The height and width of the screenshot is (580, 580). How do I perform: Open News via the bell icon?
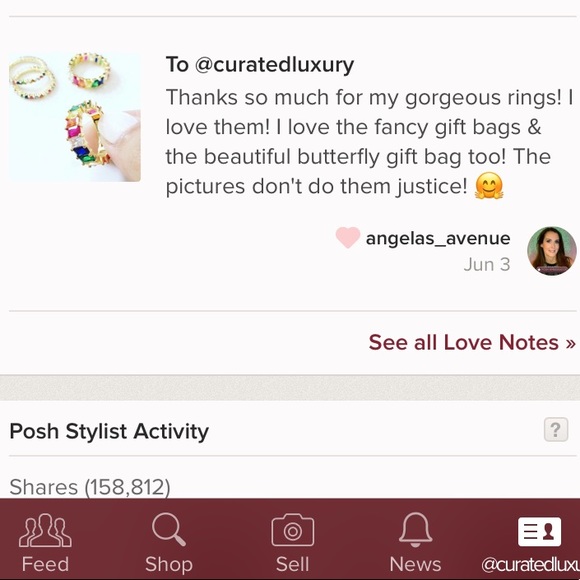pyautogui.click(x=415, y=529)
